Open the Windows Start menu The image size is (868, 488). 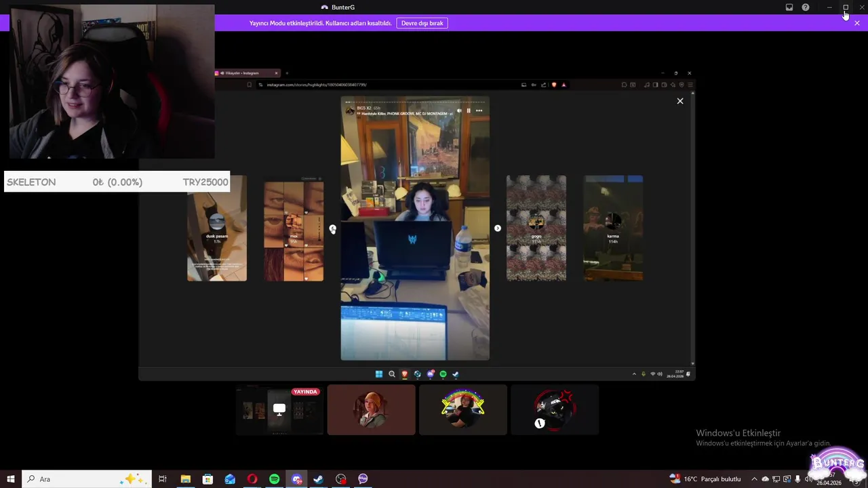point(11,479)
